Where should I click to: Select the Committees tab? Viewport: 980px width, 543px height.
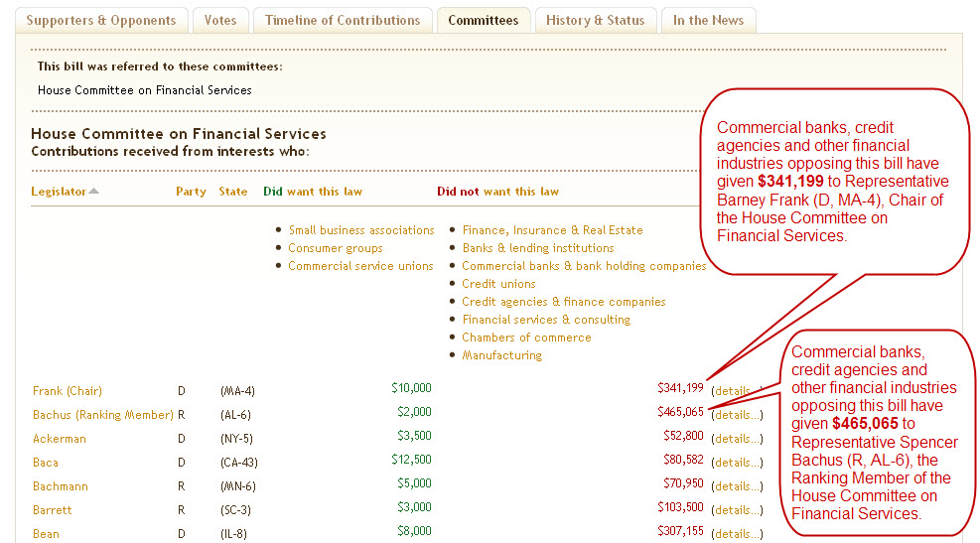click(483, 20)
